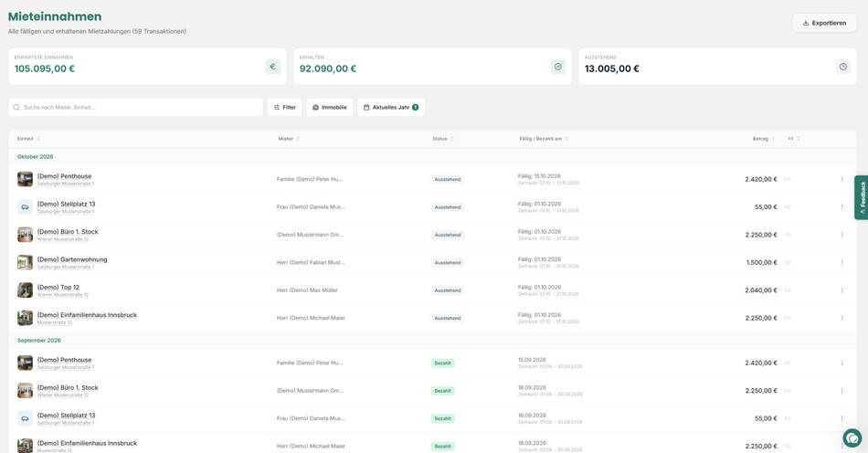Click the "Oktober 2026" group header
The width and height of the screenshot is (868, 453).
coord(36,156)
